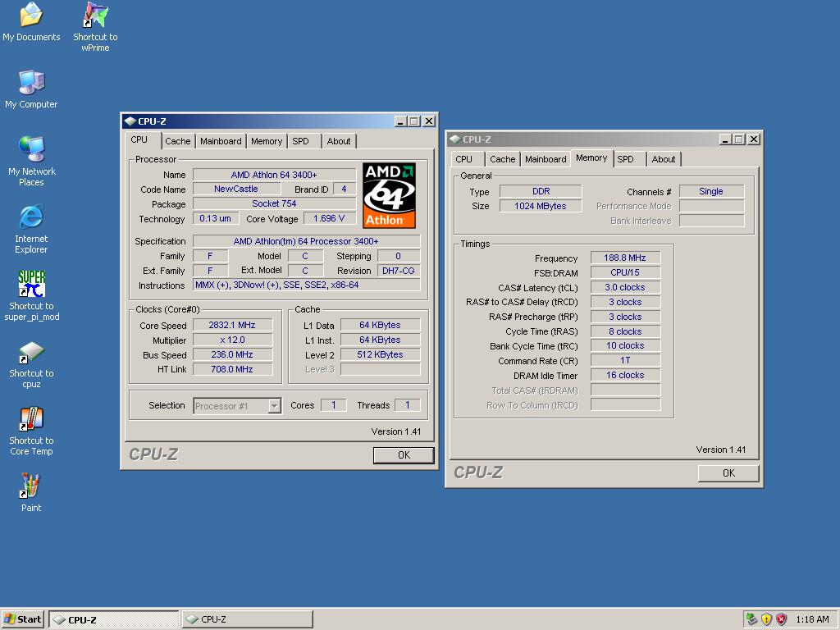Image resolution: width=840 pixels, height=630 pixels.
Task: Click L1 Data value 64 KBytes
Action: pos(381,325)
